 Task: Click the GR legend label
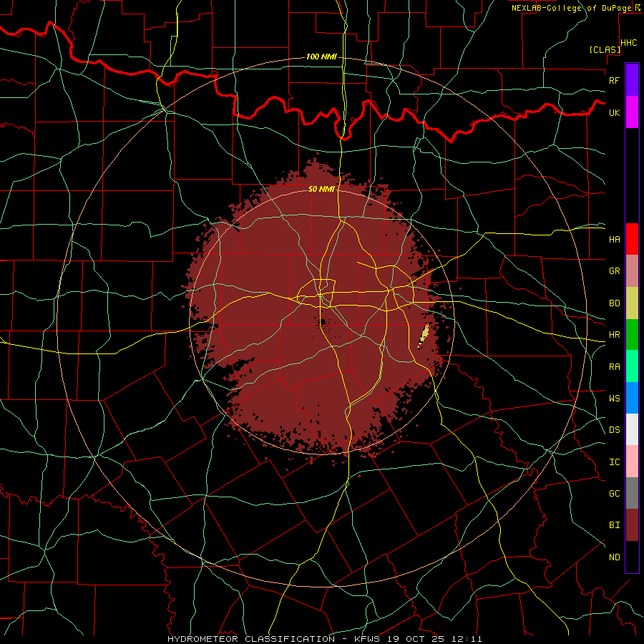click(x=615, y=271)
